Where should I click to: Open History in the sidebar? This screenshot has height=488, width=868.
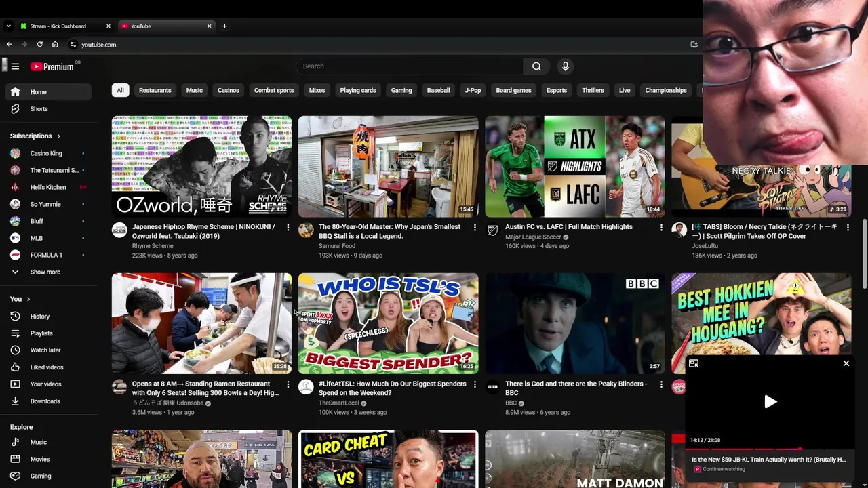click(x=47, y=317)
